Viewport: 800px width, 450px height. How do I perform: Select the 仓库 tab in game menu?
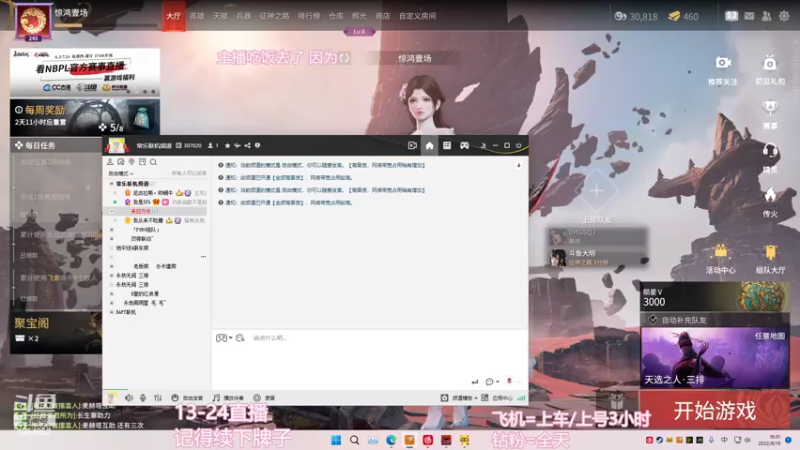pyautogui.click(x=336, y=16)
